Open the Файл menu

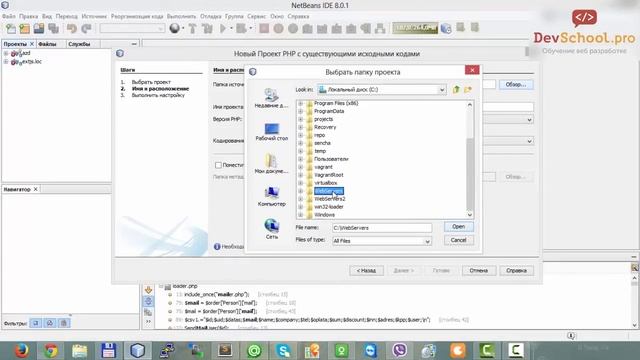(9, 16)
